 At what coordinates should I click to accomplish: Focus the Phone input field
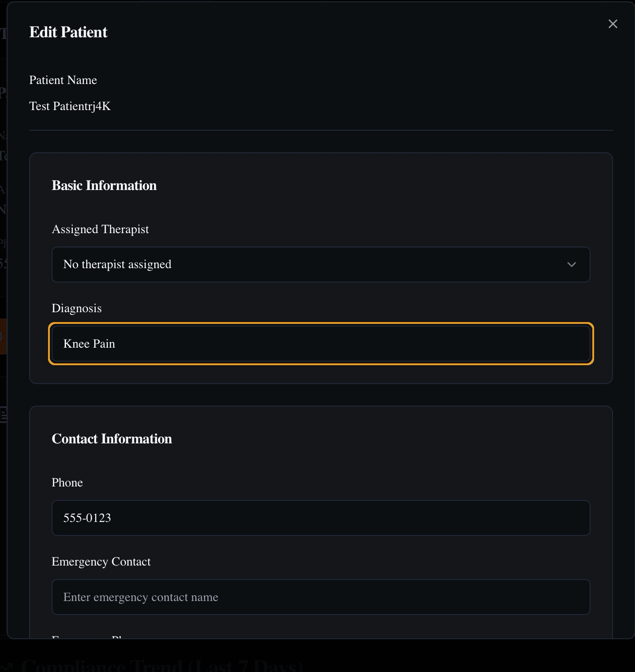tap(321, 518)
